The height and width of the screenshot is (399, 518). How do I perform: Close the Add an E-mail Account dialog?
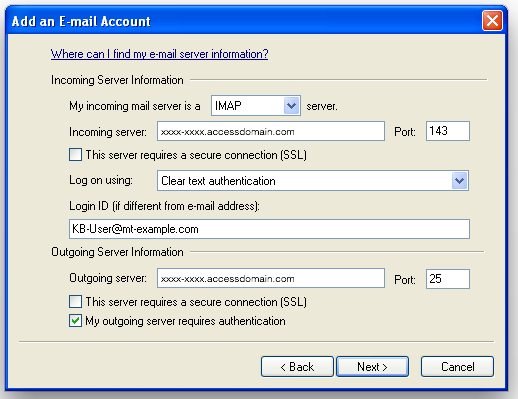[x=492, y=21]
